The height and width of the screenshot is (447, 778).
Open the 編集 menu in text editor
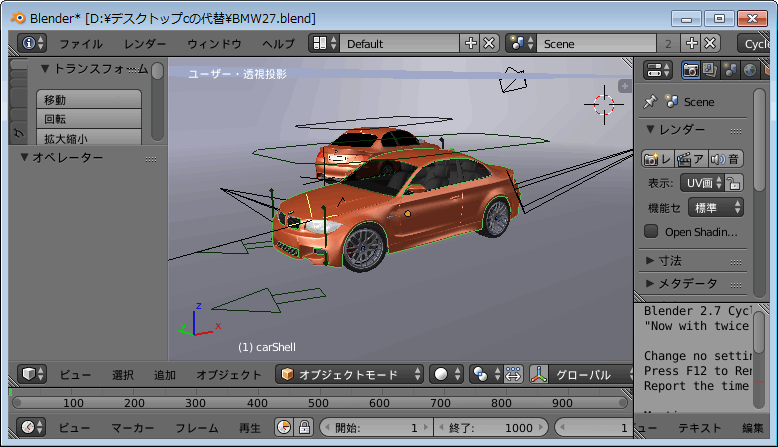pos(753,428)
